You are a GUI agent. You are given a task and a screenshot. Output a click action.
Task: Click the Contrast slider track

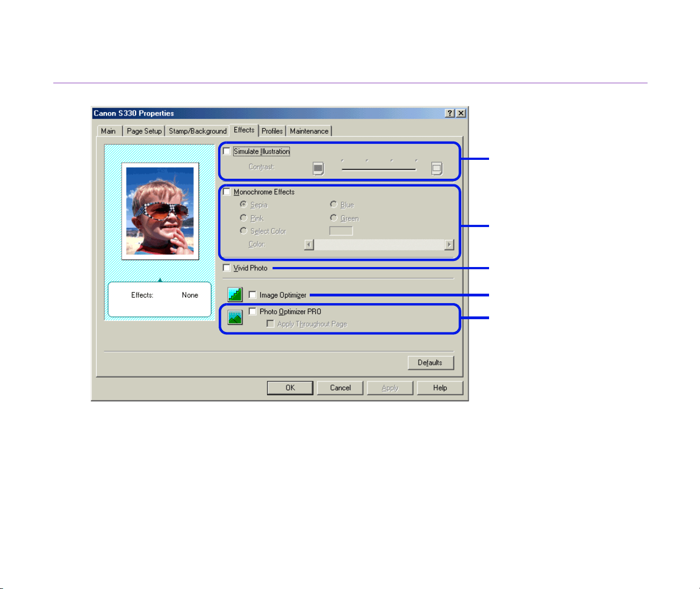(x=379, y=168)
